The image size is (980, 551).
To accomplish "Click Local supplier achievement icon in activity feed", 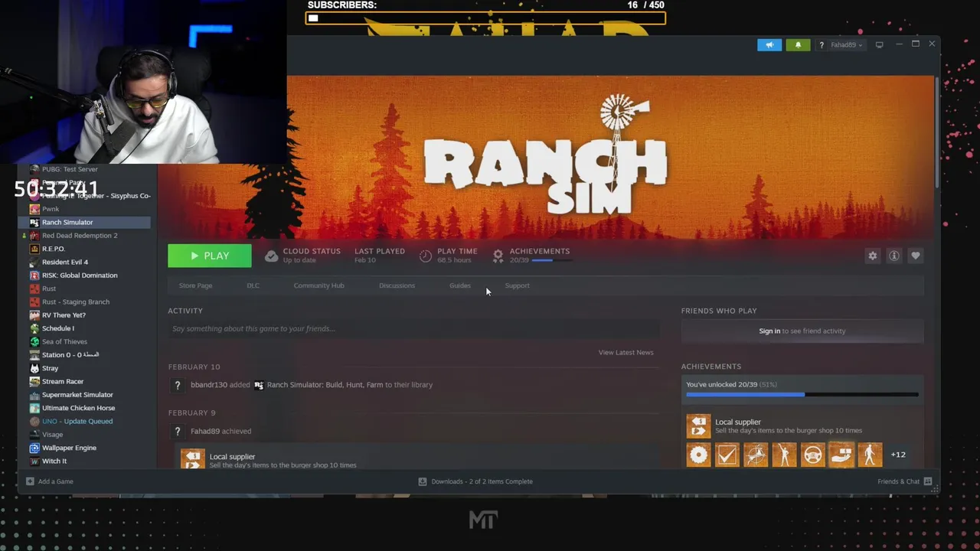I will click(x=193, y=458).
